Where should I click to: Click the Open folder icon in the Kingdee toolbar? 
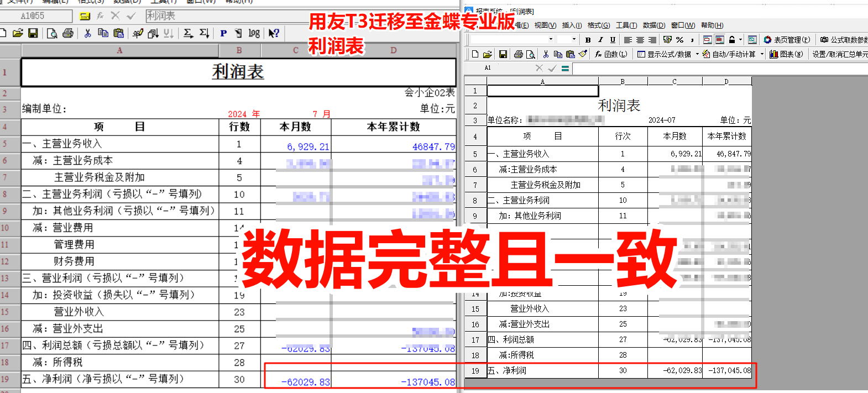click(x=487, y=54)
